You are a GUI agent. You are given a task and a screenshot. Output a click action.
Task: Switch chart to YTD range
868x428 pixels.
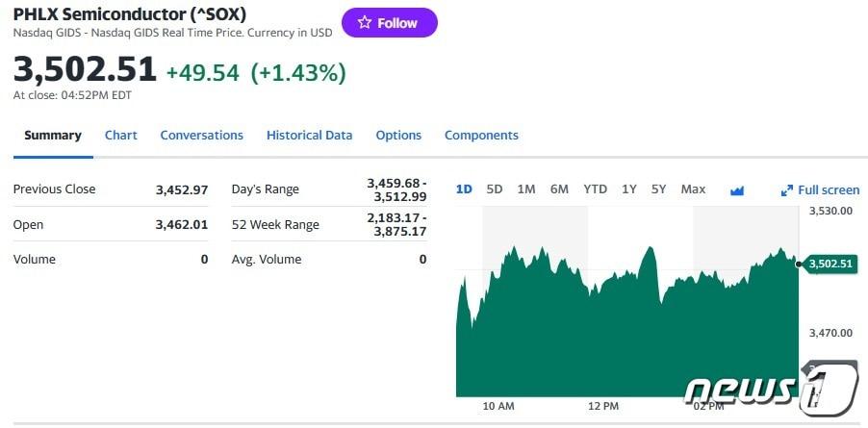coord(596,189)
